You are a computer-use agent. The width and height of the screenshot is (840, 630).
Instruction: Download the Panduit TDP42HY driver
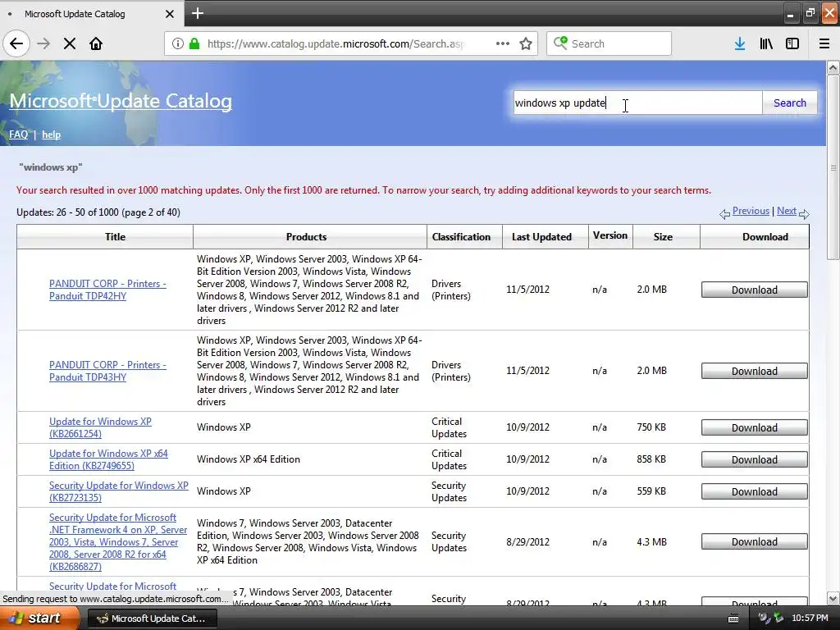click(x=755, y=290)
